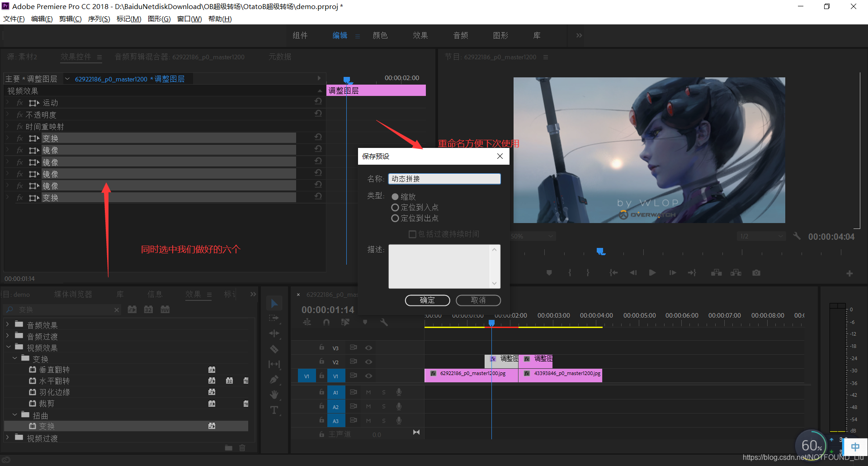
Task: Open the 媒体浏览器 panel tab
Action: [73, 295]
